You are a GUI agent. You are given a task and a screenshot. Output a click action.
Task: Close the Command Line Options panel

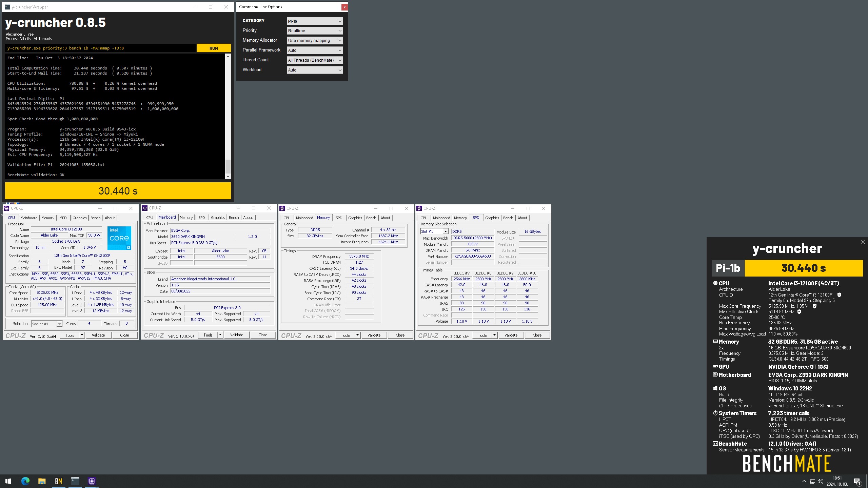point(344,7)
